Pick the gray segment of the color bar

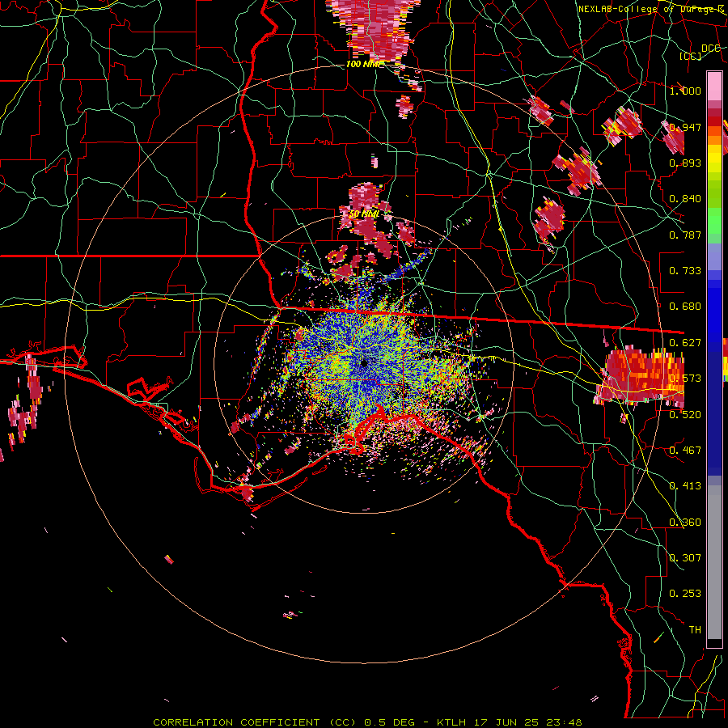[714, 562]
